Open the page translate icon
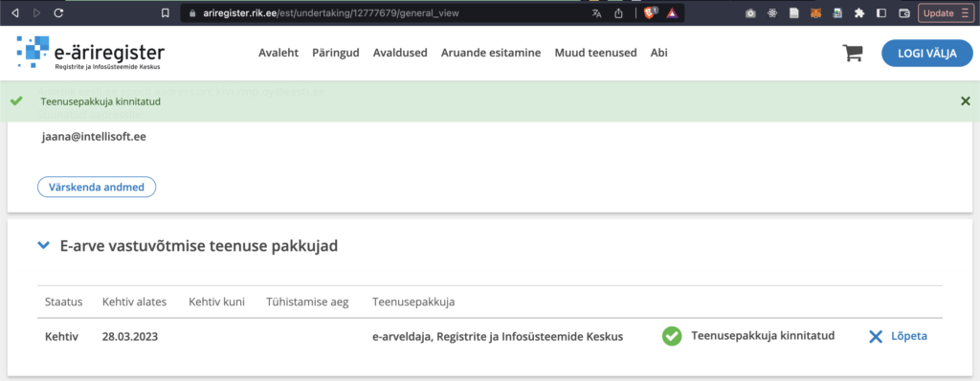 coord(596,12)
